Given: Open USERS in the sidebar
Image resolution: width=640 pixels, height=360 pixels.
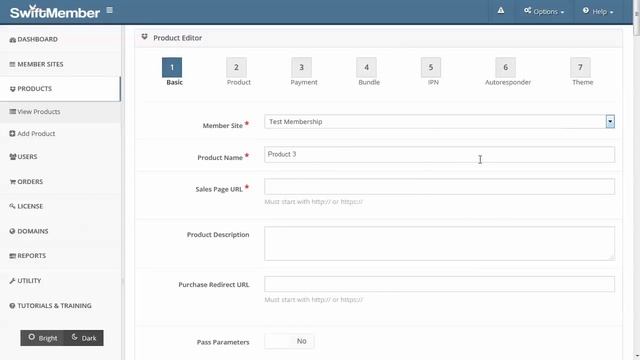Looking at the screenshot, I should point(60,157).
